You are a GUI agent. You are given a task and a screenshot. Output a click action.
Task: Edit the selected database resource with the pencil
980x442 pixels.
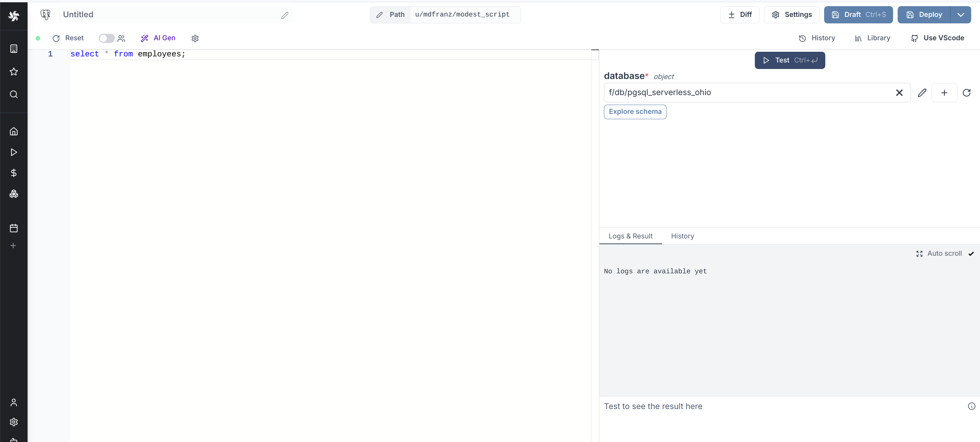point(922,93)
